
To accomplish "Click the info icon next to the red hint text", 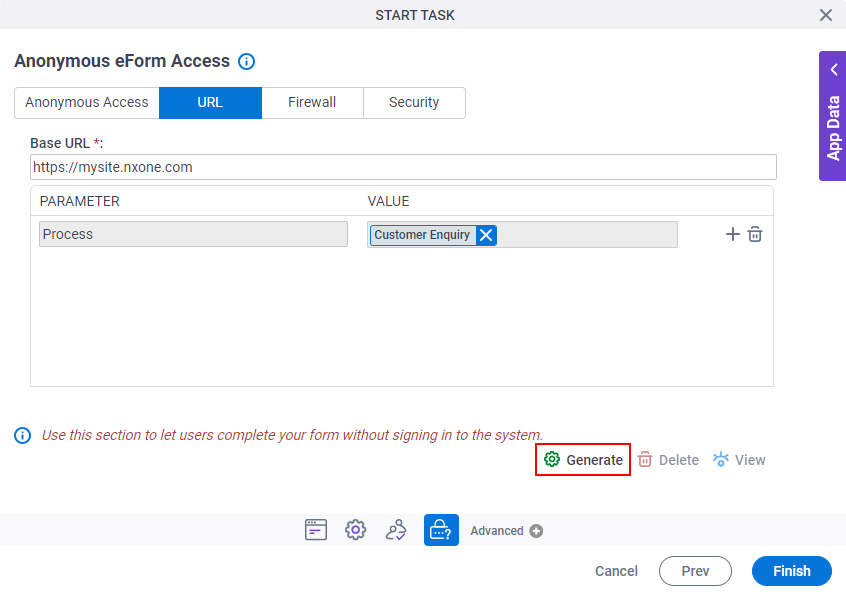I will pos(23,435).
